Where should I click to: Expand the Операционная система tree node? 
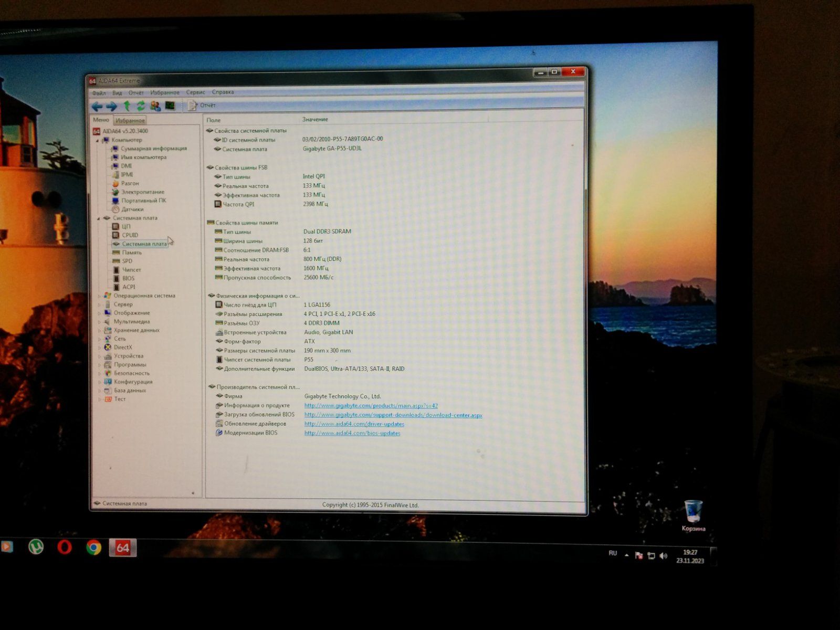(99, 296)
